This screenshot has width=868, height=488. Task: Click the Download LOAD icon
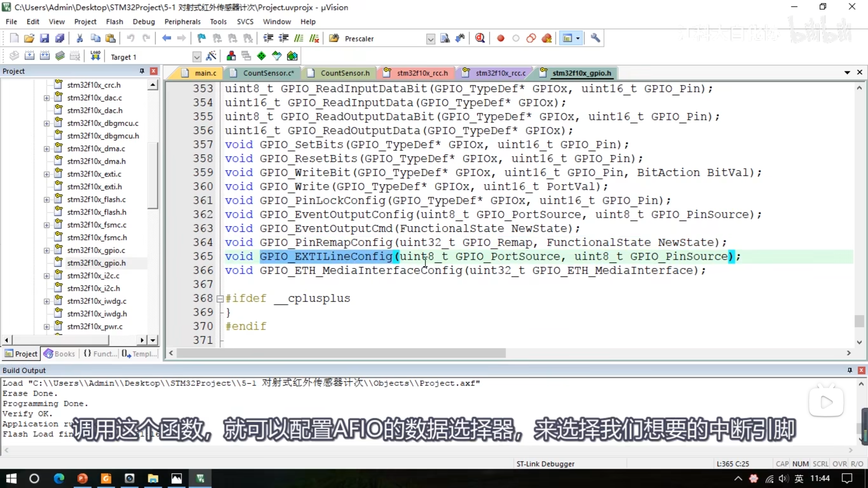coord(95,56)
